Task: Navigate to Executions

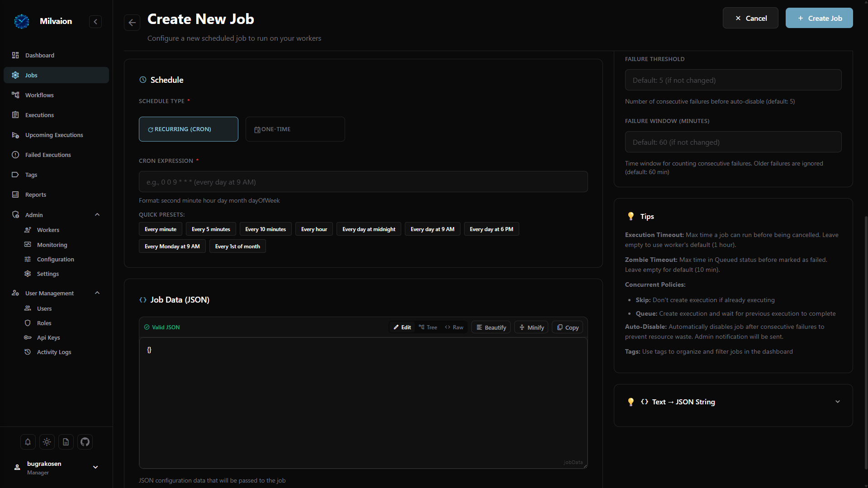Action: (x=56, y=115)
